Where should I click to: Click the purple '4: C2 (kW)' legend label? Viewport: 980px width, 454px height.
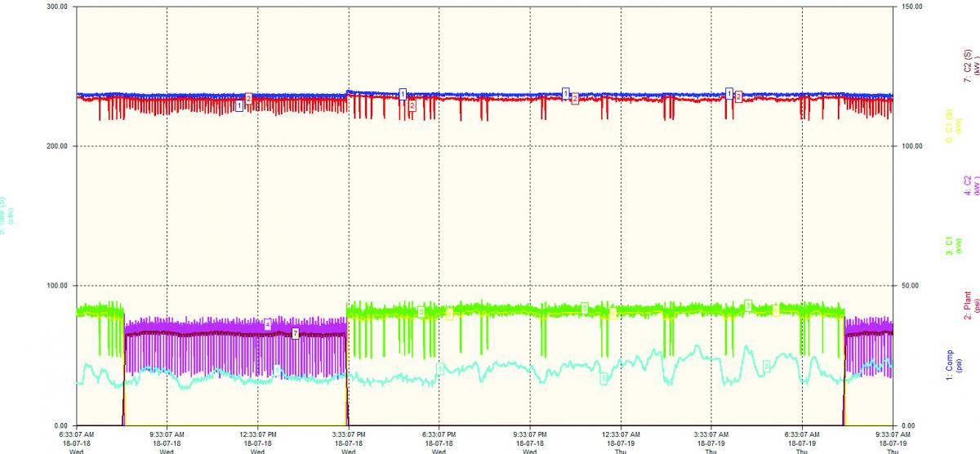point(969,185)
